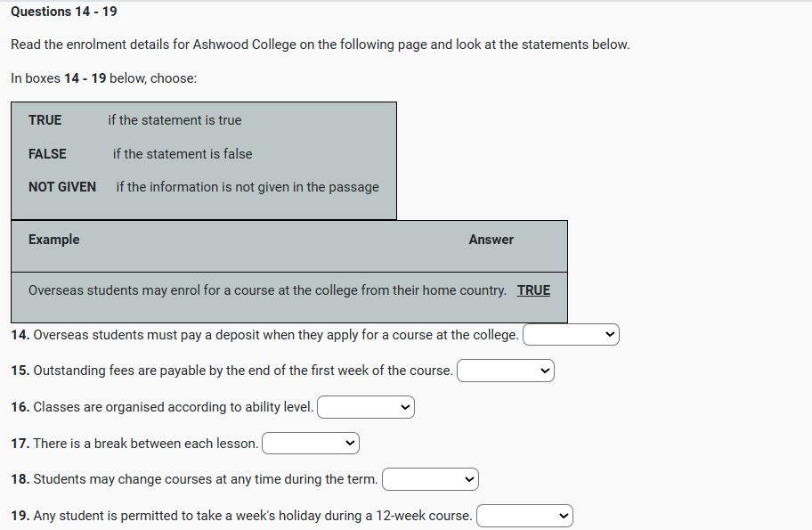The height and width of the screenshot is (530, 812).
Task: Click the "In boxes 14 - 19 below" instruction
Action: (x=103, y=78)
